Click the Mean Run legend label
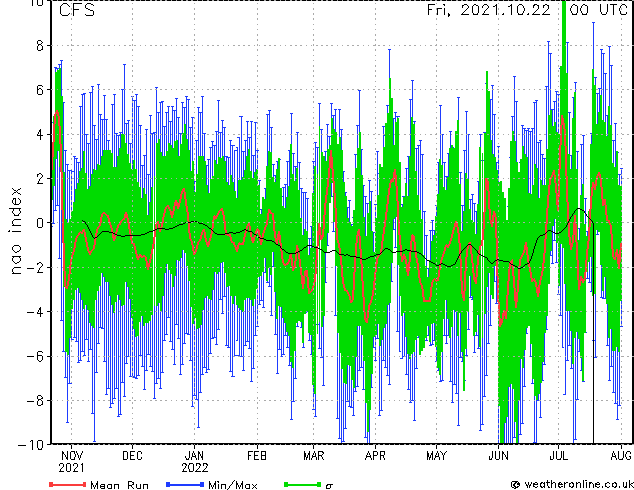Image resolution: width=634 pixels, height=490 pixels. tap(119, 485)
